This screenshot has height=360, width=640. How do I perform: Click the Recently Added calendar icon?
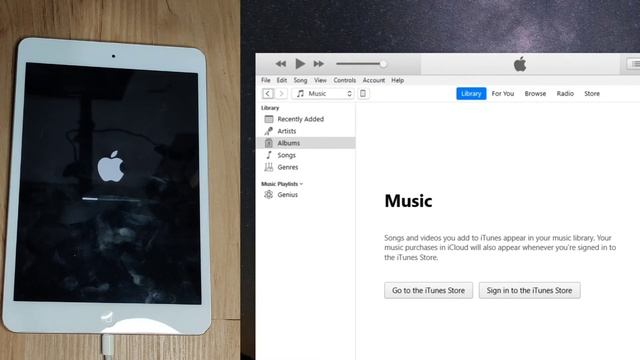point(269,119)
